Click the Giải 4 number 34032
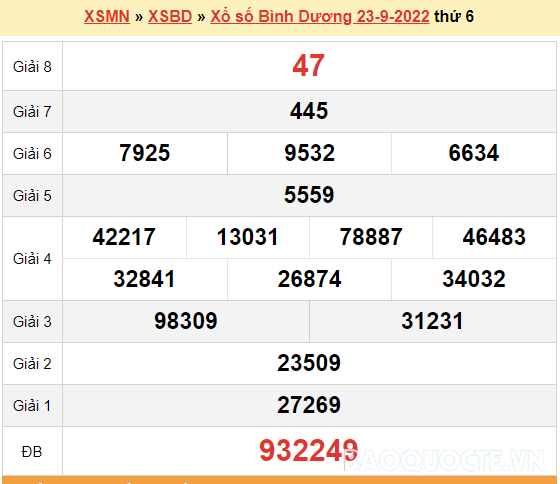Viewport: 560px width, 484px height. tap(474, 279)
